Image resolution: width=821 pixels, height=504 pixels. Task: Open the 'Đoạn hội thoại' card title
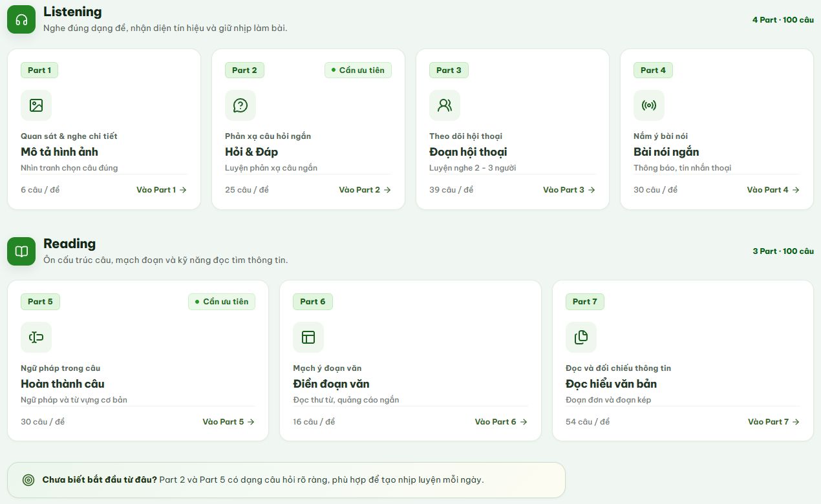tap(468, 152)
